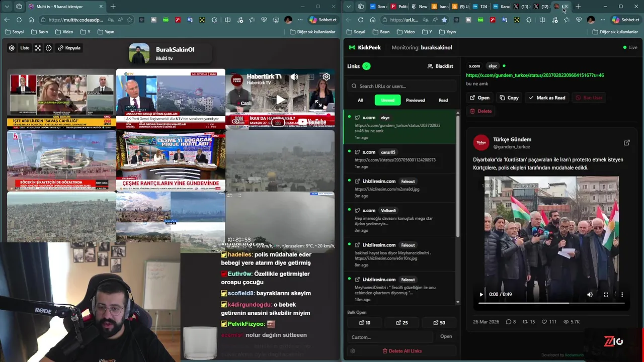644x362 pixels.
Task: Copy the selected link
Action: 509,98
